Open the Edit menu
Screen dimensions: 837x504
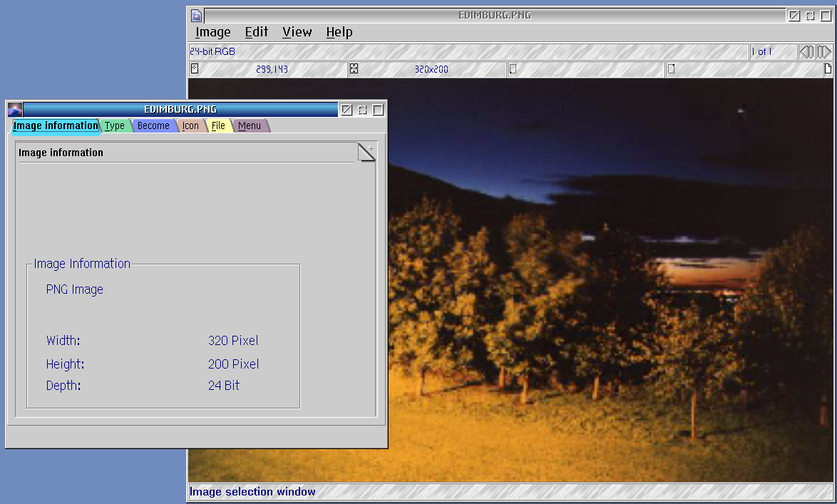coord(256,32)
